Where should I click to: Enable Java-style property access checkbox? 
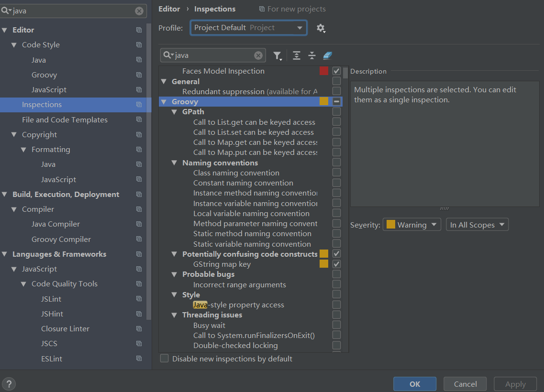click(x=336, y=305)
